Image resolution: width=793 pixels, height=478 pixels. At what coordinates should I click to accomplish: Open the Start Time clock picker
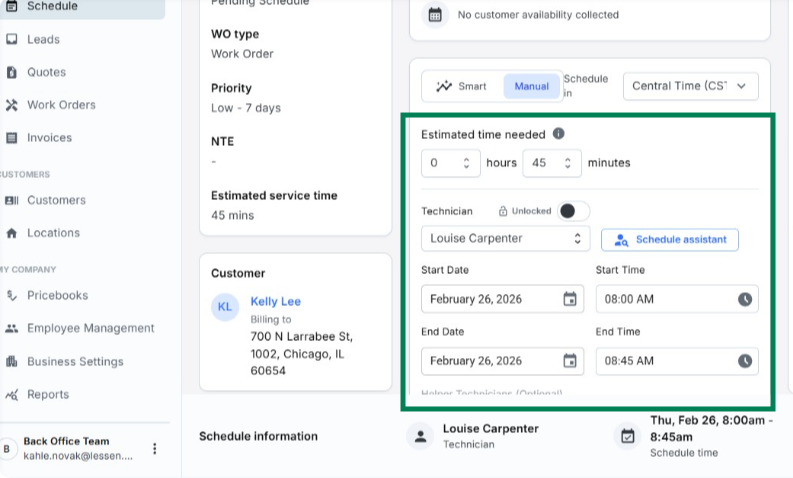[x=744, y=299]
